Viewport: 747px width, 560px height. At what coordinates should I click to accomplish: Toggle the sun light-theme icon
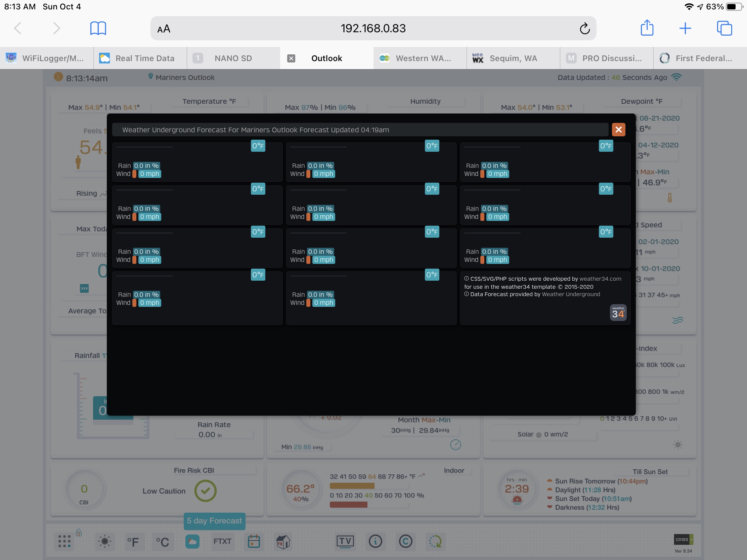pos(105,542)
